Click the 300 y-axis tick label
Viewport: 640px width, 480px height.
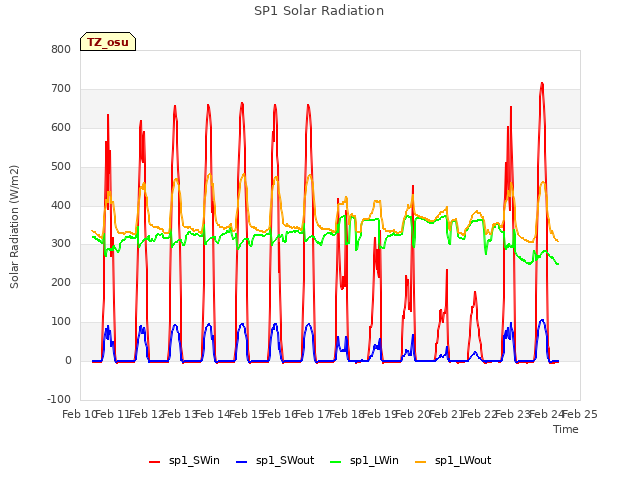point(61,244)
